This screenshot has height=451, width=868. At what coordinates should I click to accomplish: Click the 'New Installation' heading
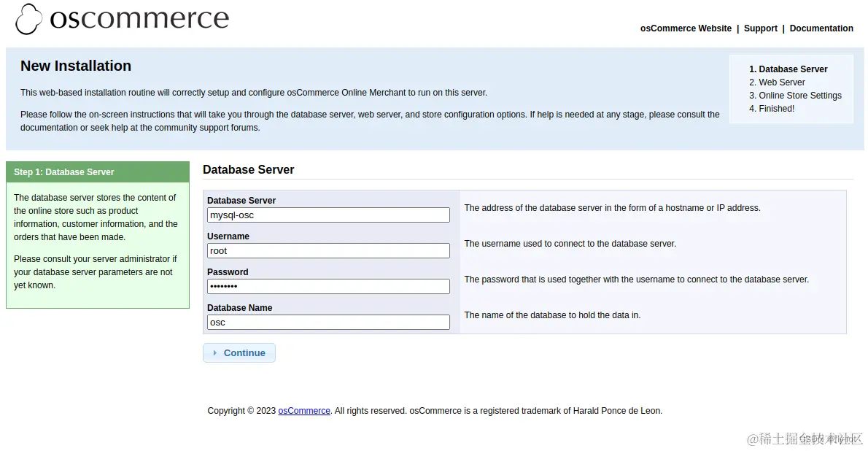point(76,66)
